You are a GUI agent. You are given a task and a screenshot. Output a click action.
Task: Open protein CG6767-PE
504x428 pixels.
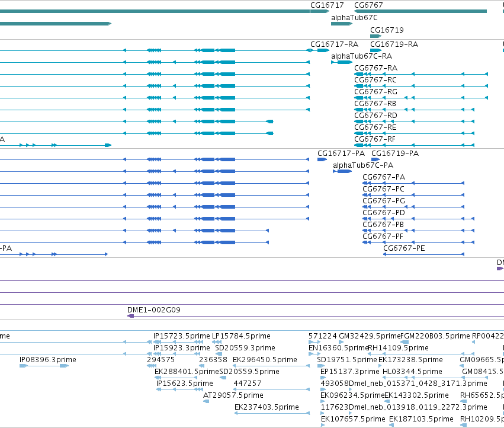point(404,248)
